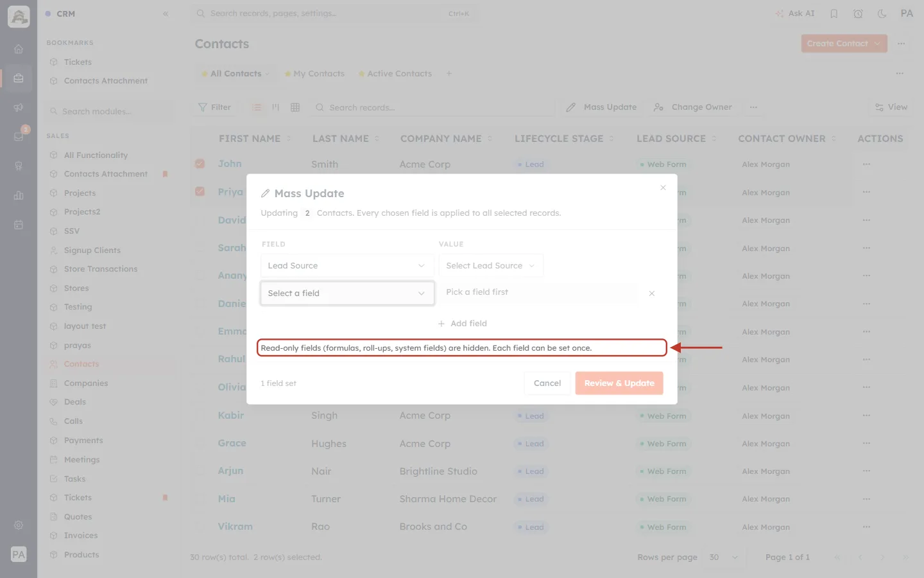Focus the Search modules field
This screenshot has width=924, height=578.
pos(110,111)
